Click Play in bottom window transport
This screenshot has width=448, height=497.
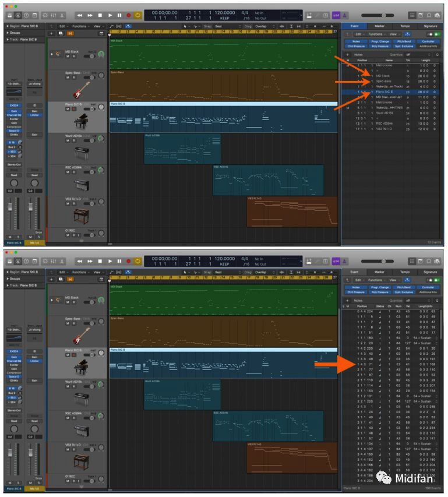110,261
